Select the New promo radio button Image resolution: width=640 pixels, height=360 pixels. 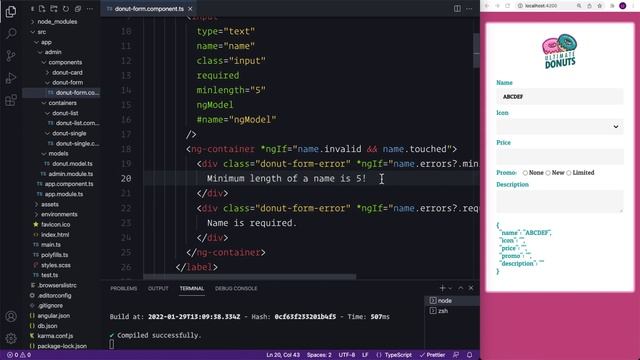tap(548, 173)
